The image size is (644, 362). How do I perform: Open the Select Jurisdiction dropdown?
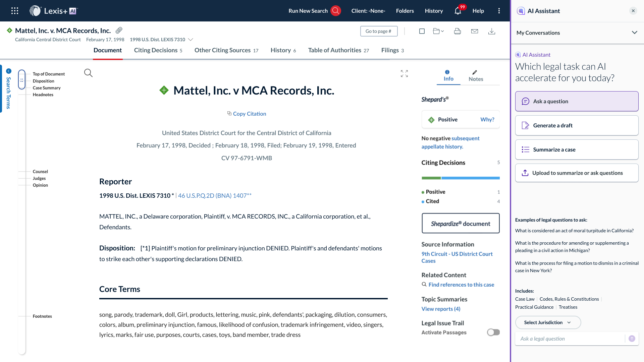pos(548,322)
